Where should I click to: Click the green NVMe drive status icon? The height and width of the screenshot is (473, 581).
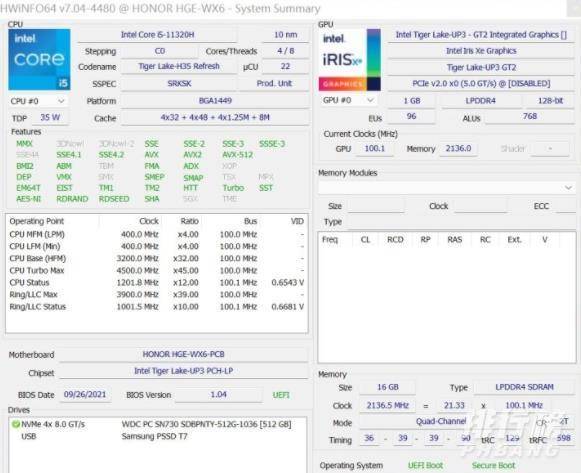16,424
